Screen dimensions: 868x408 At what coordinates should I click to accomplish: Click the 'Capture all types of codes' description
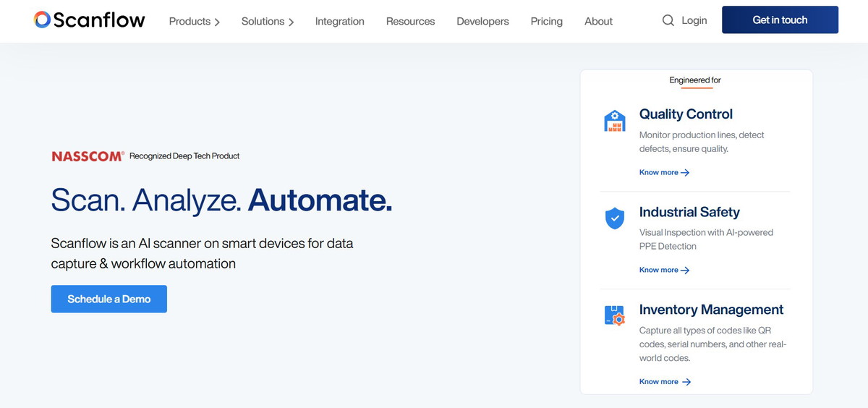pos(712,344)
